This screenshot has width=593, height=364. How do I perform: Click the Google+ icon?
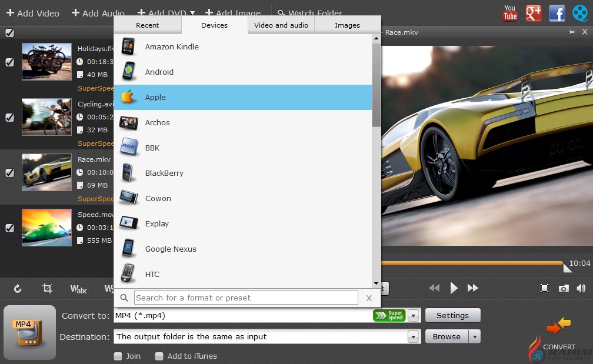[534, 12]
